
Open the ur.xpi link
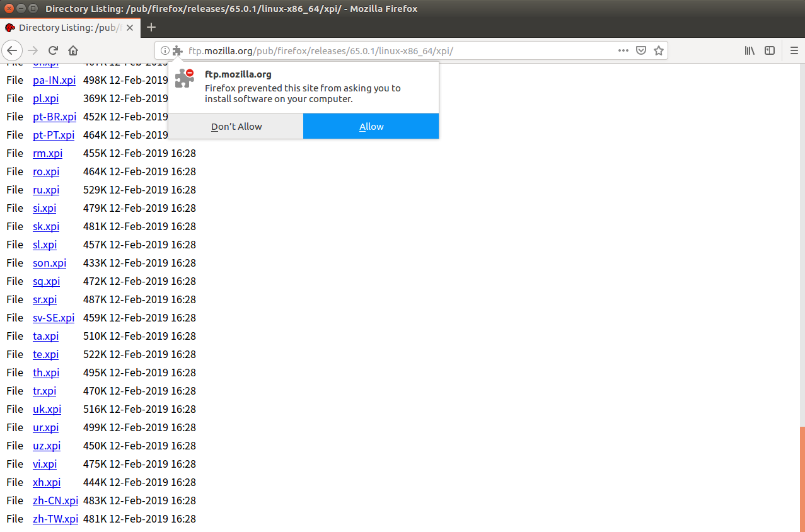pyautogui.click(x=46, y=427)
